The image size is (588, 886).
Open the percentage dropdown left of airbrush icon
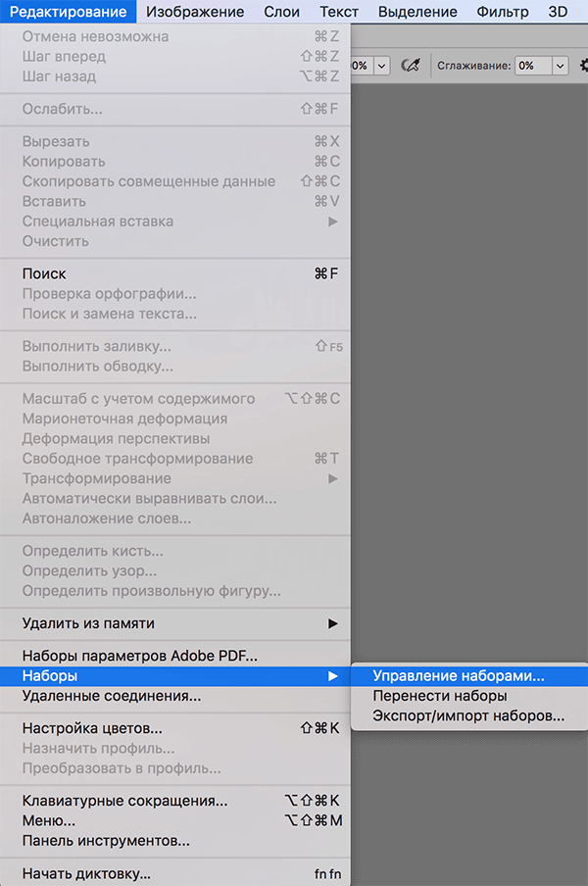(382, 66)
